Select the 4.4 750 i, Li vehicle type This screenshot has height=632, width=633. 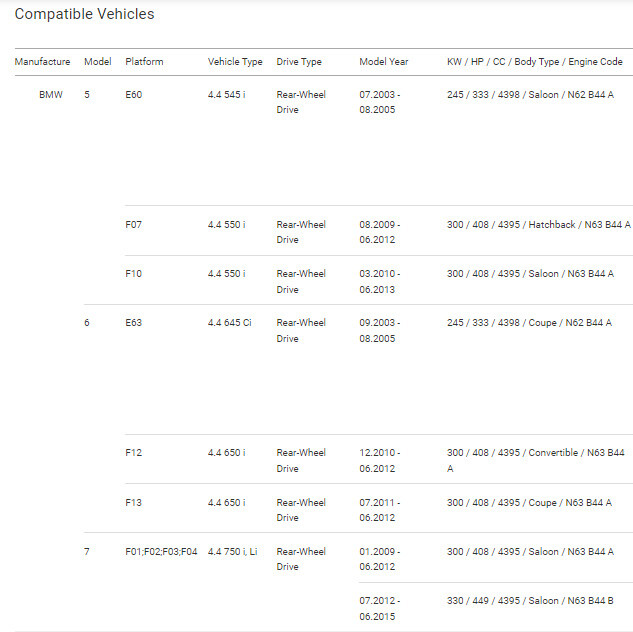(x=233, y=551)
